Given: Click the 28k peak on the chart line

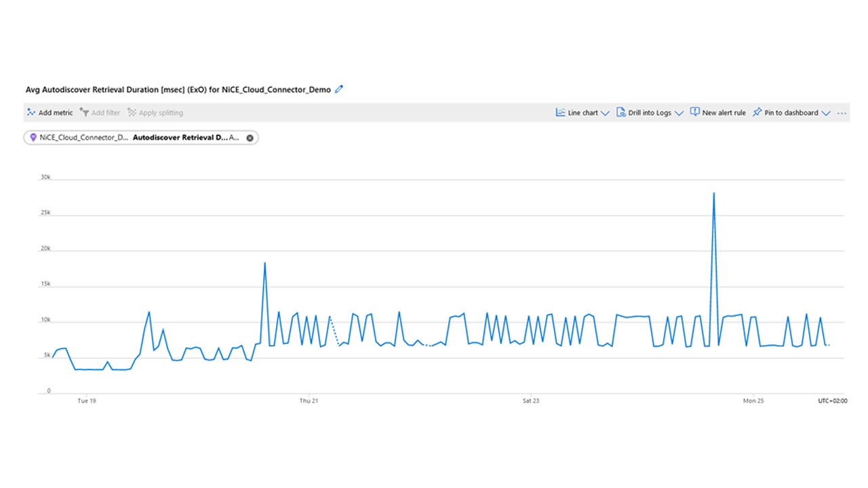Looking at the screenshot, I should tap(713, 194).
